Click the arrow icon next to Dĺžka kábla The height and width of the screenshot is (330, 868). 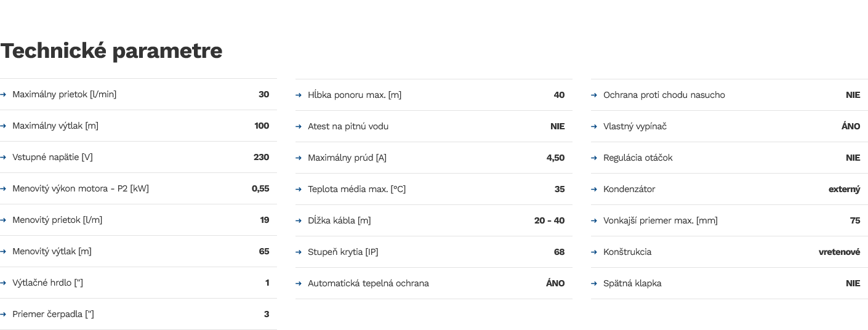[x=299, y=221]
